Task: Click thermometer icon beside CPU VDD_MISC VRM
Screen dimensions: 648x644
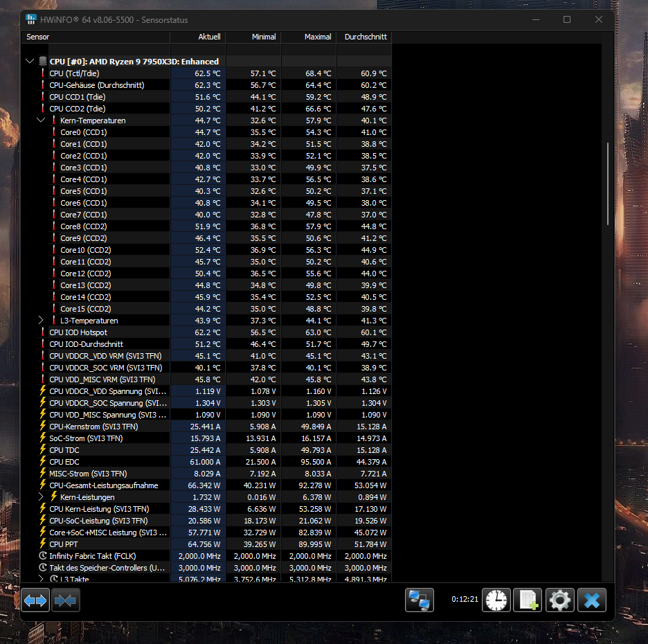Action: (42, 379)
